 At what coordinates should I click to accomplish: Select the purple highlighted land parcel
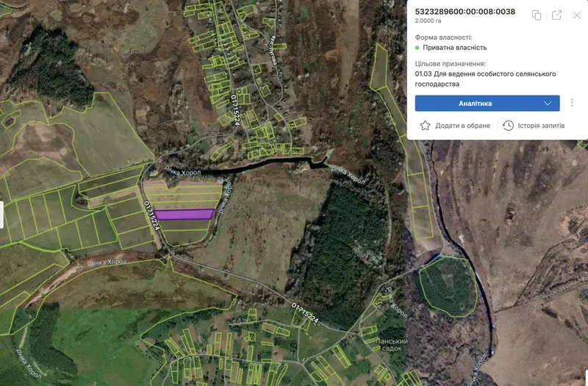[x=184, y=214]
